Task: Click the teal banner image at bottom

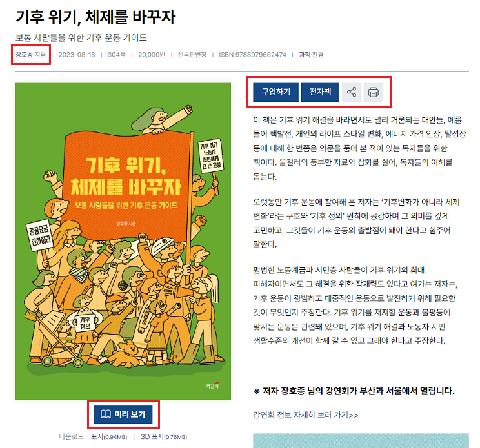Action: 361,441
